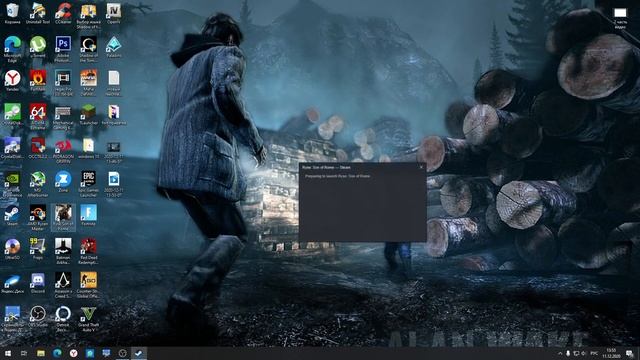Expand hidden system tray icons
Screen dimensions: 640x360
click(560, 353)
